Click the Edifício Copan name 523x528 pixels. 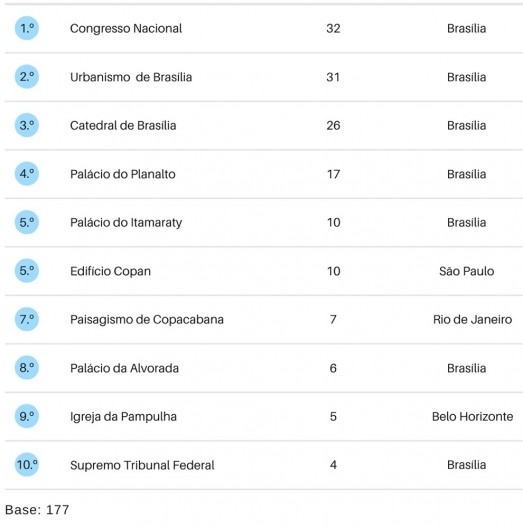pos(110,271)
